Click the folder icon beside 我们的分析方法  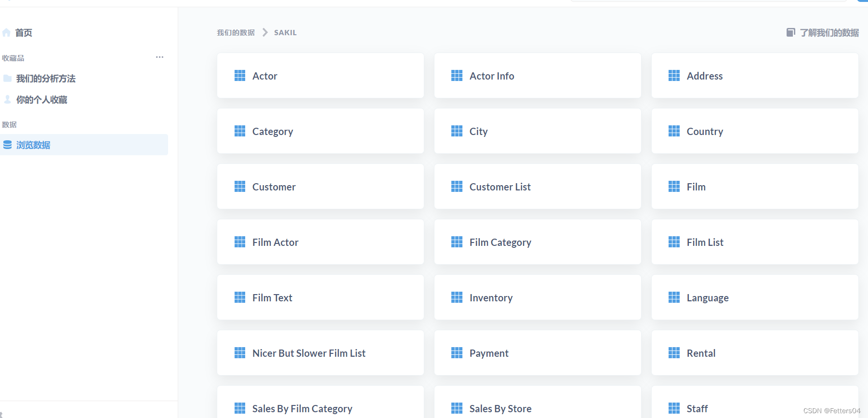tap(7, 78)
